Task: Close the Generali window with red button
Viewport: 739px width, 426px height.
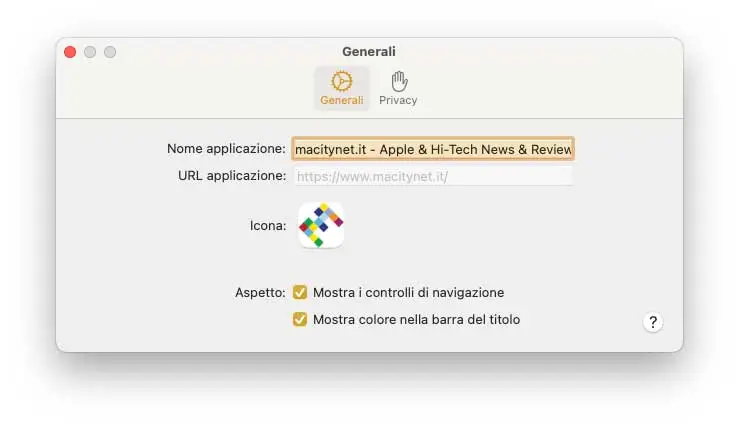Action: coord(70,52)
